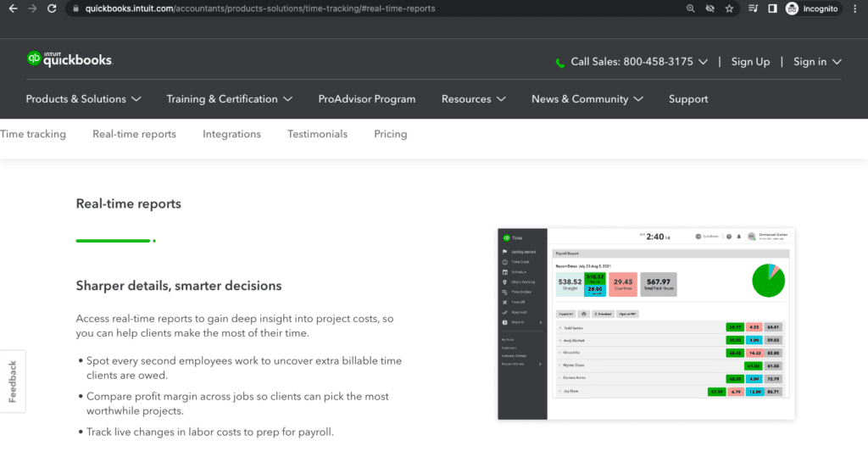Expand the Resources menu
The height and width of the screenshot is (474, 868).
tap(473, 99)
